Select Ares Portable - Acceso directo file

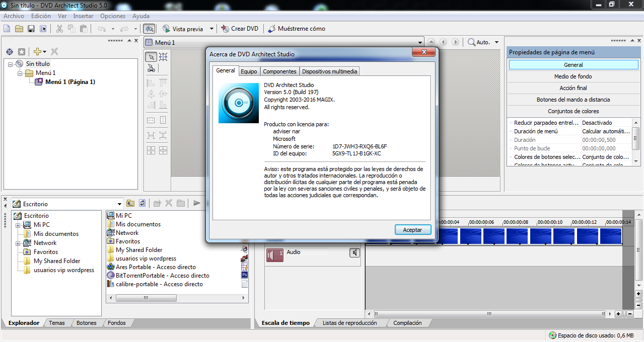click(156, 267)
